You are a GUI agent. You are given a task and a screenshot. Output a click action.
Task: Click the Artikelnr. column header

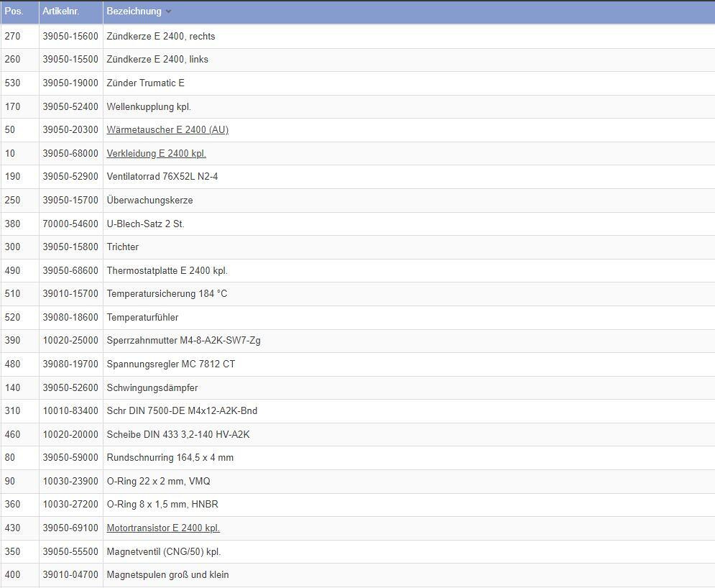[x=60, y=12]
